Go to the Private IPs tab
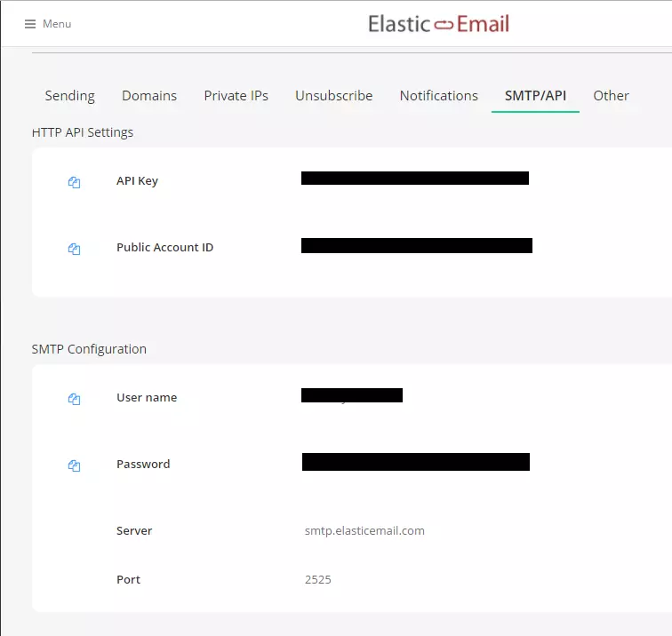The image size is (672, 636). tap(236, 96)
